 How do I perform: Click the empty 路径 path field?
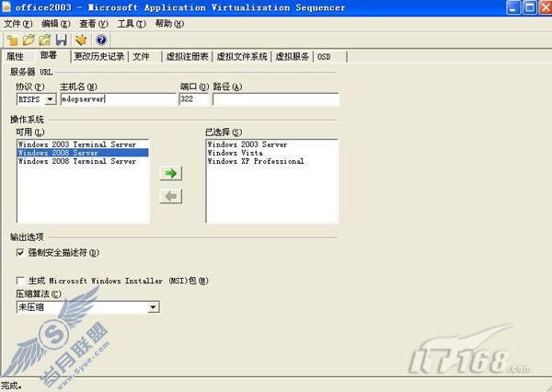[276, 99]
